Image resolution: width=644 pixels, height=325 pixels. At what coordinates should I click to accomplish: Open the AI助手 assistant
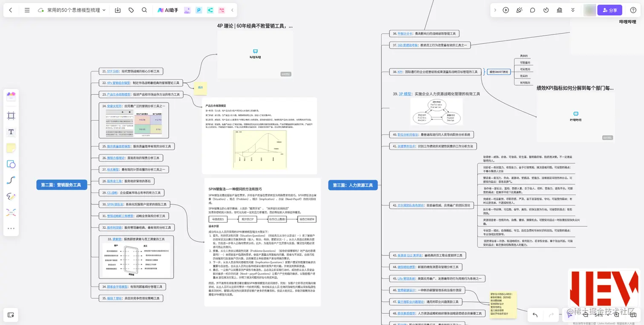click(x=168, y=10)
